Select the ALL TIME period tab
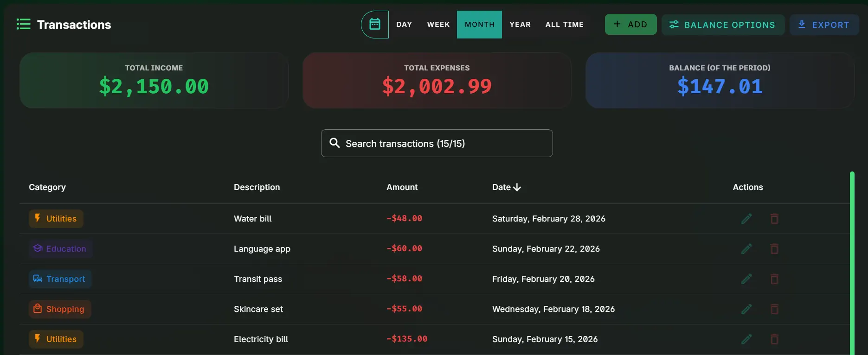868x355 pixels. (x=565, y=25)
